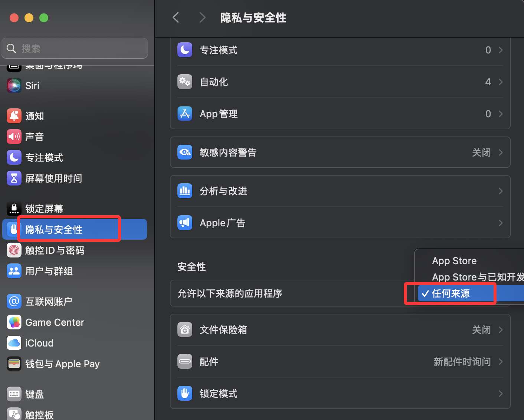Choose "App Store" option in source popup

454,261
